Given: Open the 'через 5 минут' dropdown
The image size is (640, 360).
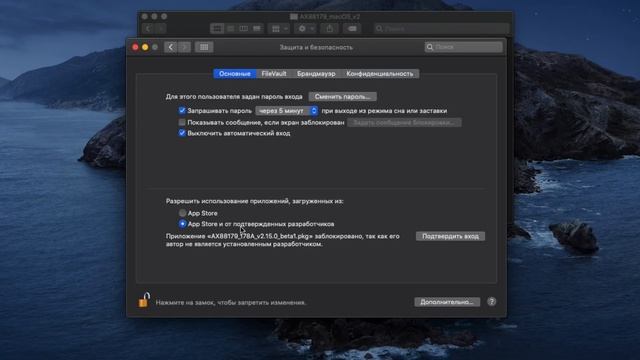Looking at the screenshot, I should click(x=287, y=111).
